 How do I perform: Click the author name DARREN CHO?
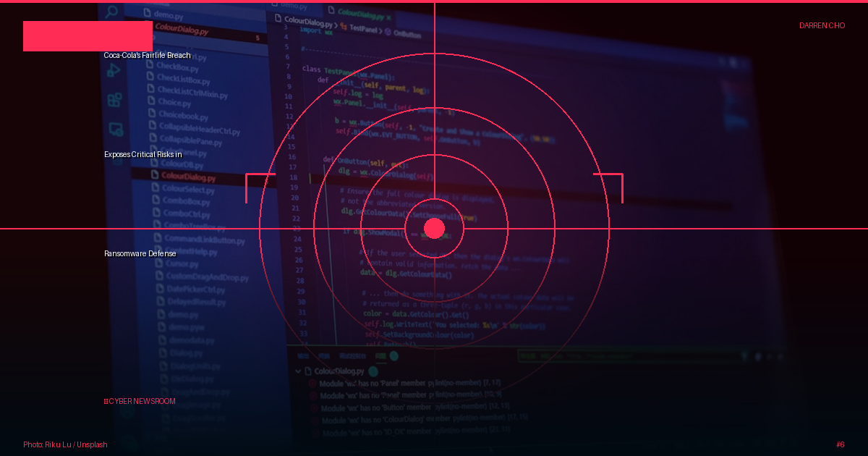(x=822, y=25)
